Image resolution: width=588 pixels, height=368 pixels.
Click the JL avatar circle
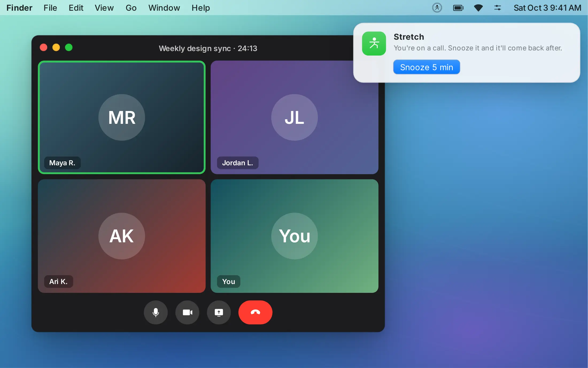pyautogui.click(x=294, y=117)
